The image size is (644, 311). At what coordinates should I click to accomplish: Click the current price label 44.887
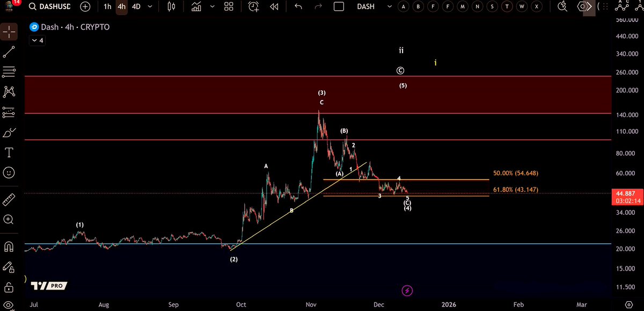pos(627,193)
